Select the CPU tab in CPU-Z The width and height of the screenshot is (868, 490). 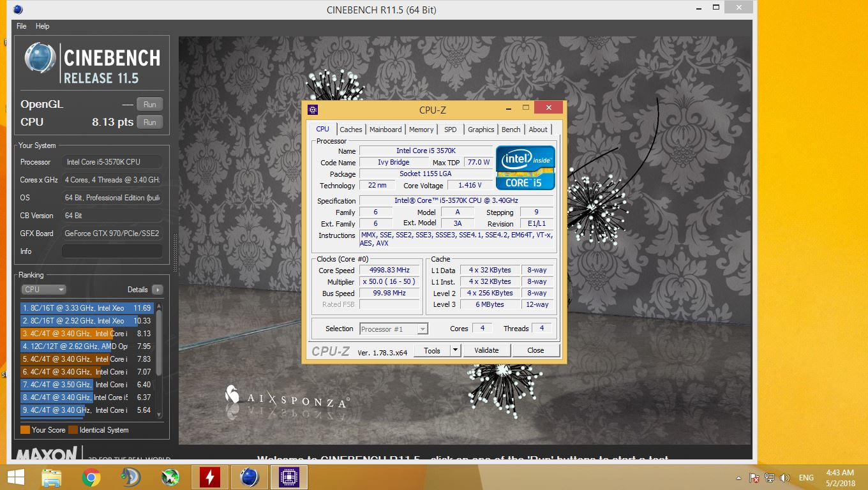click(323, 129)
